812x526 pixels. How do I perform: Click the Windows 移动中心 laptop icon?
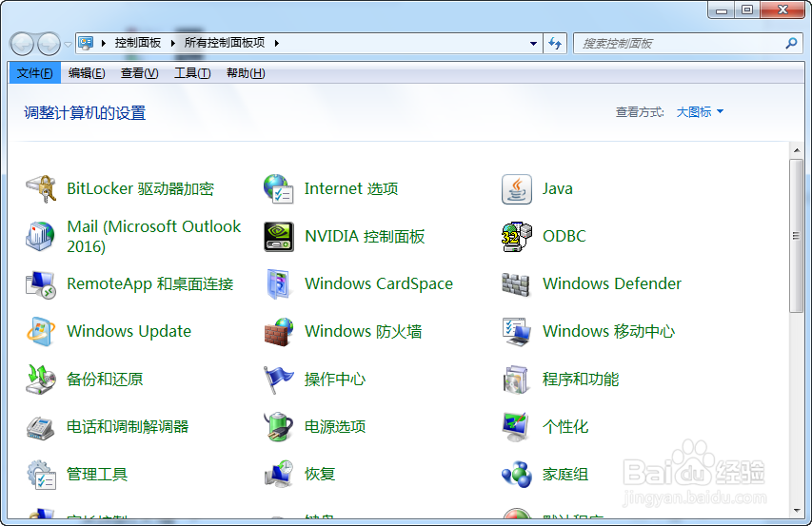(516, 332)
